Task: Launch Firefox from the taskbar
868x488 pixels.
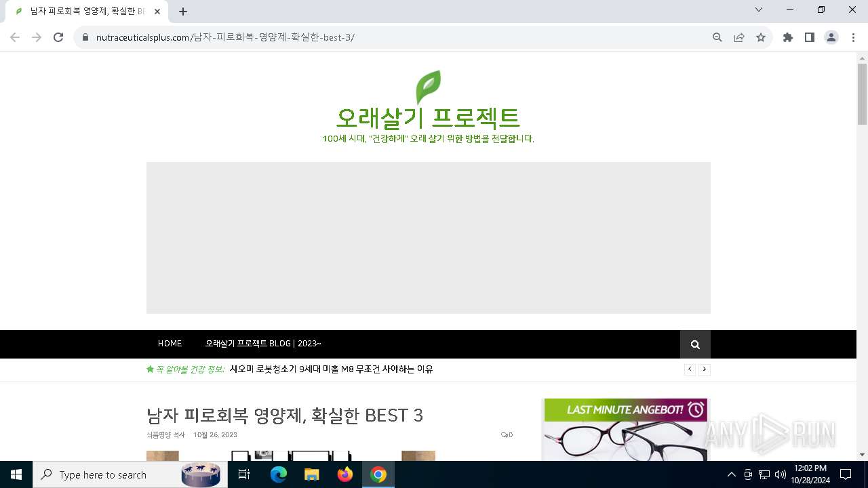Action: pos(345,474)
